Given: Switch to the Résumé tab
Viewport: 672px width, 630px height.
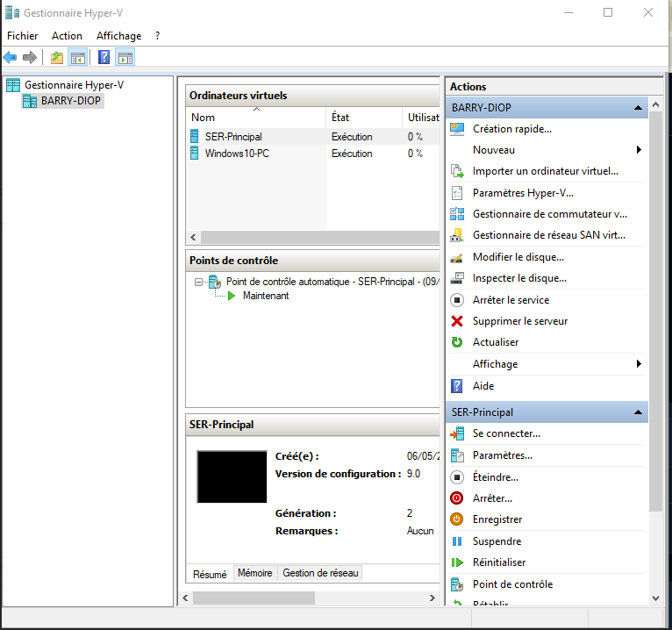Looking at the screenshot, I should pyautogui.click(x=210, y=574).
